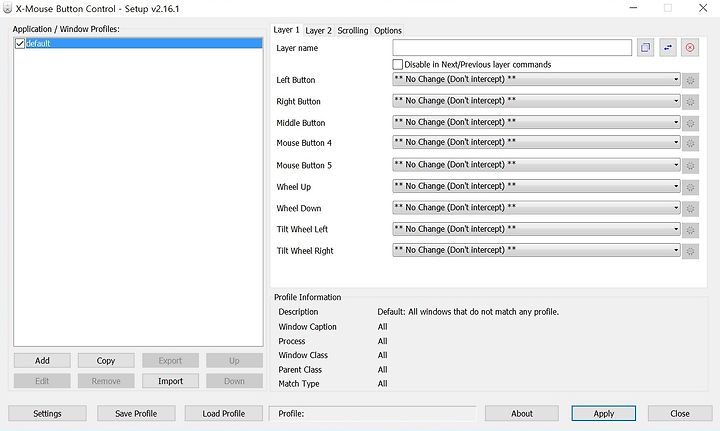720x431 pixels.
Task: Expand the Tilt Wheel Right dropdown
Action: pos(536,250)
